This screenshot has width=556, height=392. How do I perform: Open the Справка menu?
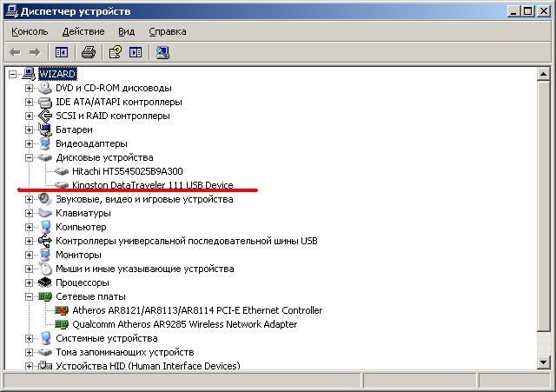click(168, 31)
